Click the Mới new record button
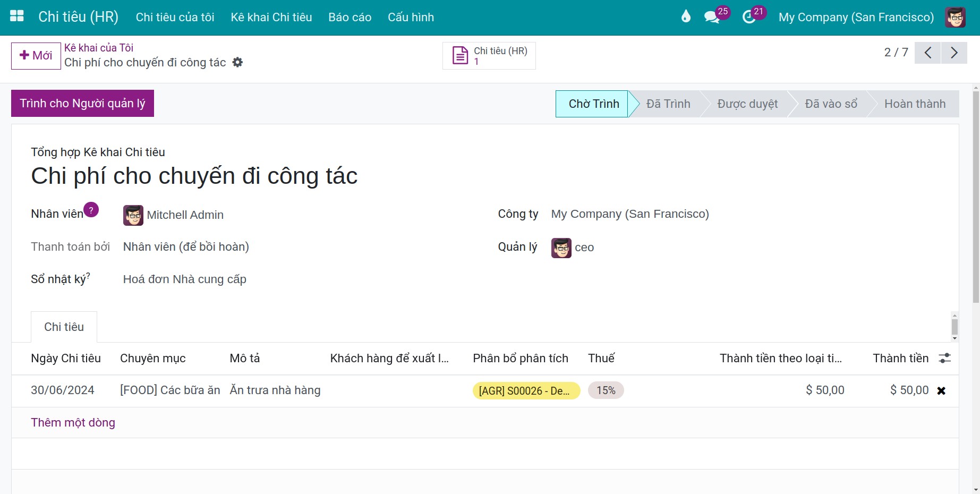The height and width of the screenshot is (494, 980). 36,56
